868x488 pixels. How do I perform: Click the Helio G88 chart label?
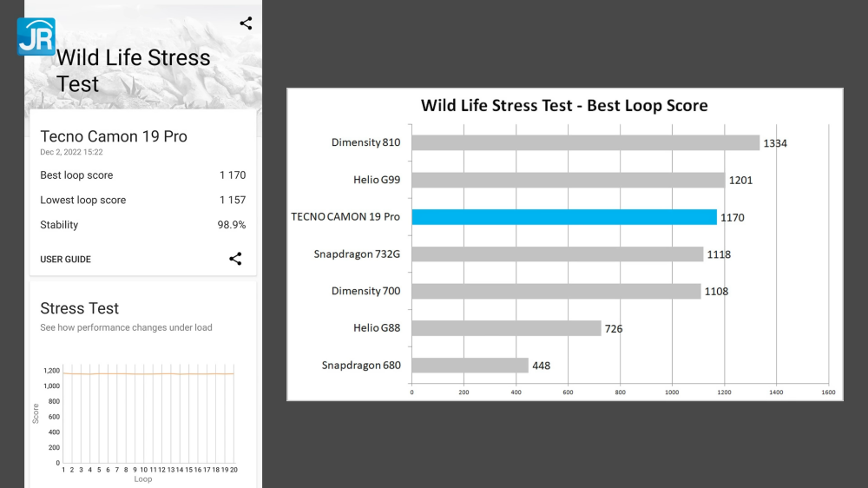point(377,328)
